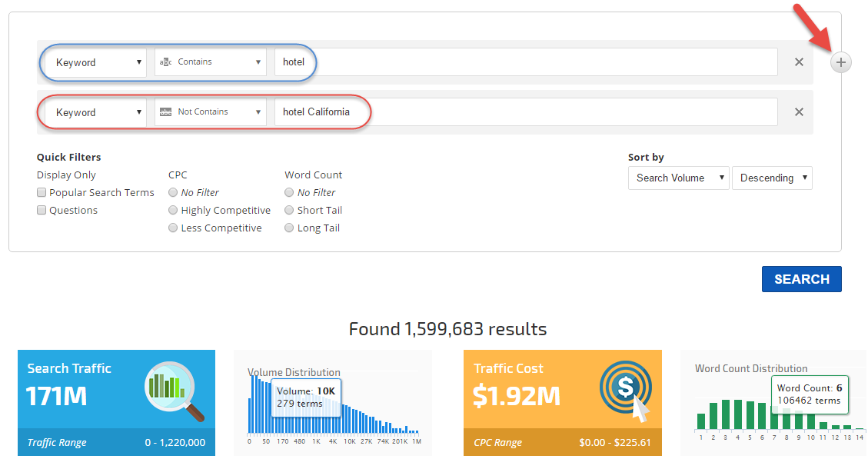Click the plus icon to add filter row
The image size is (868, 469).
click(841, 63)
